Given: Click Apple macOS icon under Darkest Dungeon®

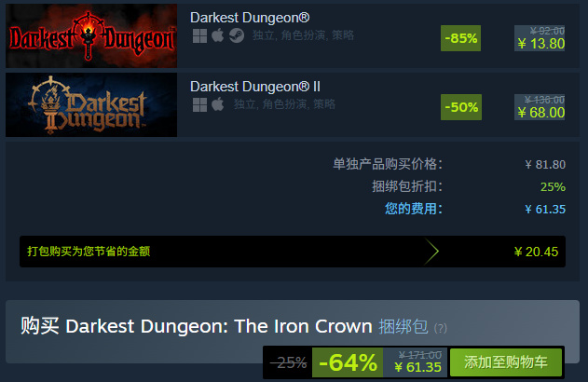Looking at the screenshot, I should pos(217,35).
